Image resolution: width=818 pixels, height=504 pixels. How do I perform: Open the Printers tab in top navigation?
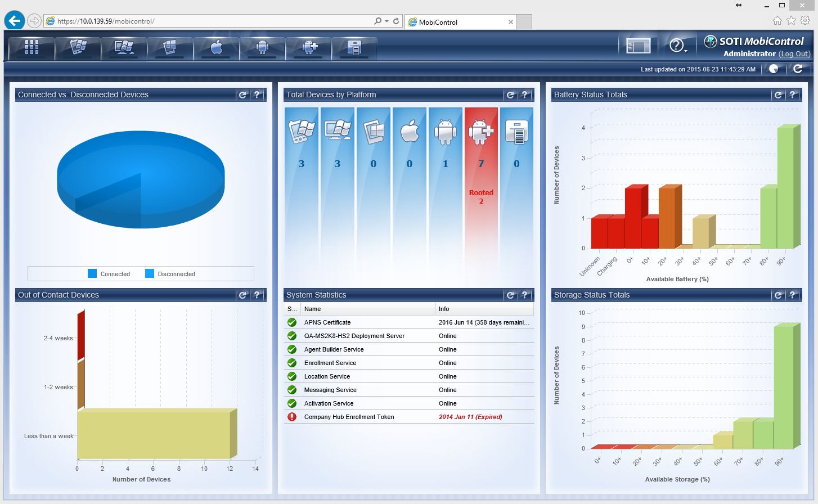[x=354, y=48]
